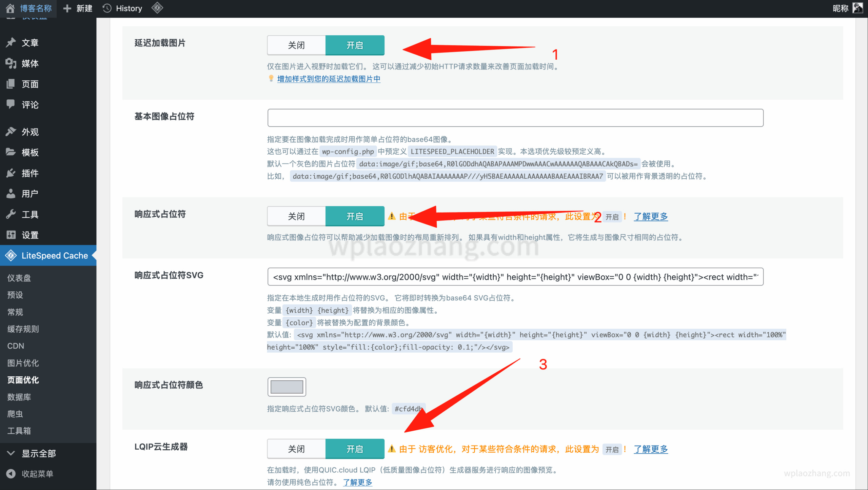
Task: Turn 延迟加载图片 off with 关闭
Action: click(296, 45)
